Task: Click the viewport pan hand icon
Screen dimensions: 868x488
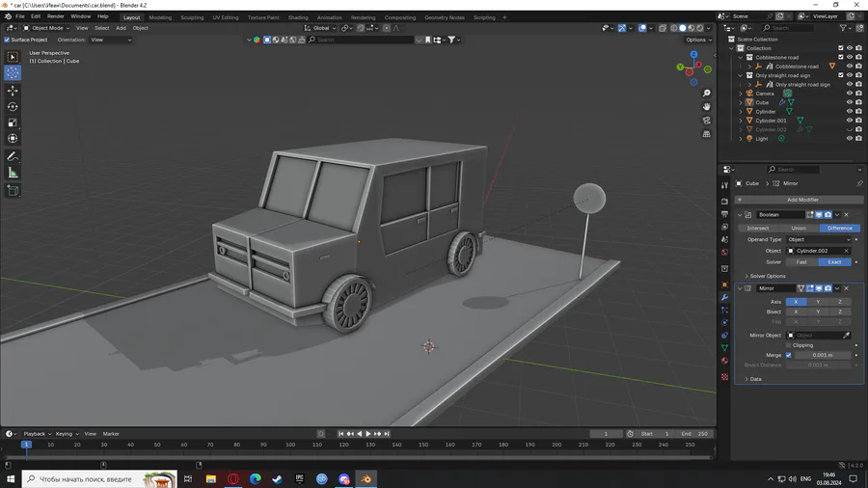Action: (x=706, y=107)
